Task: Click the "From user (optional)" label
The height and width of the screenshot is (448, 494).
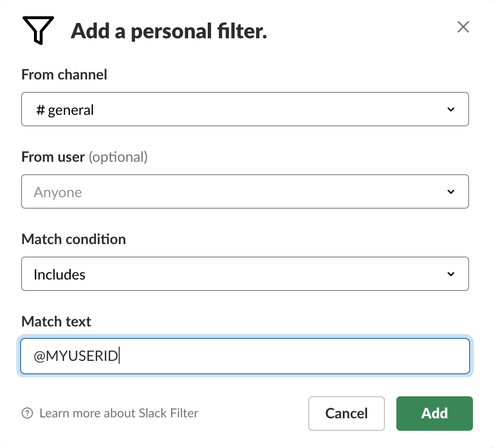Action: (85, 157)
